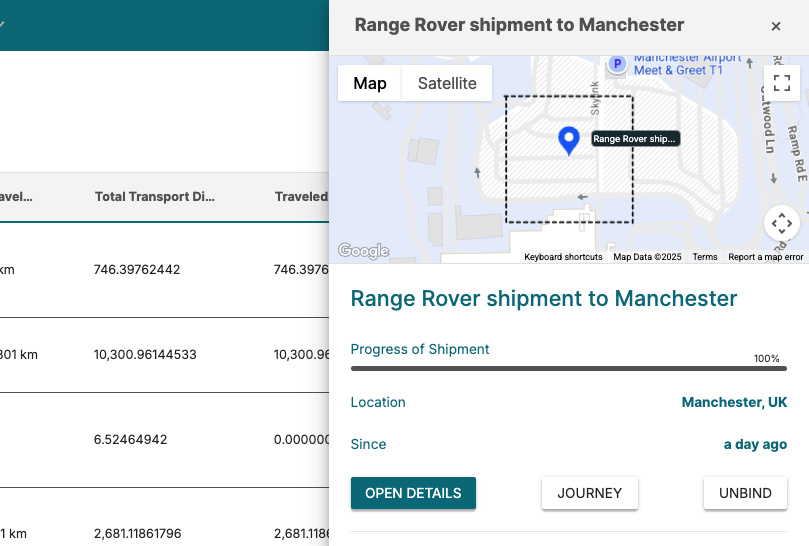Click Report a map error

click(766, 257)
